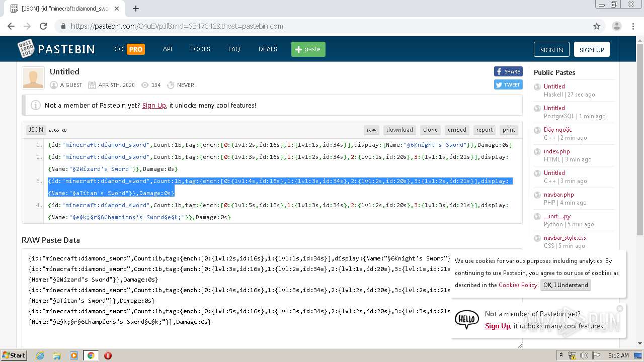Viewport: 644px width, 362px height.
Task: Click the guest user avatar image
Action: pyautogui.click(x=33, y=78)
